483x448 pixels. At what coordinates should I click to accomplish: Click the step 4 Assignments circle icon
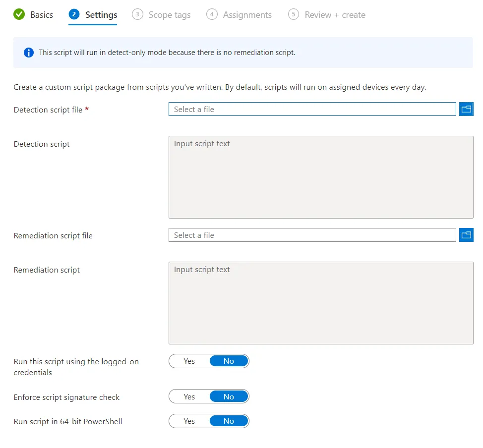click(212, 14)
